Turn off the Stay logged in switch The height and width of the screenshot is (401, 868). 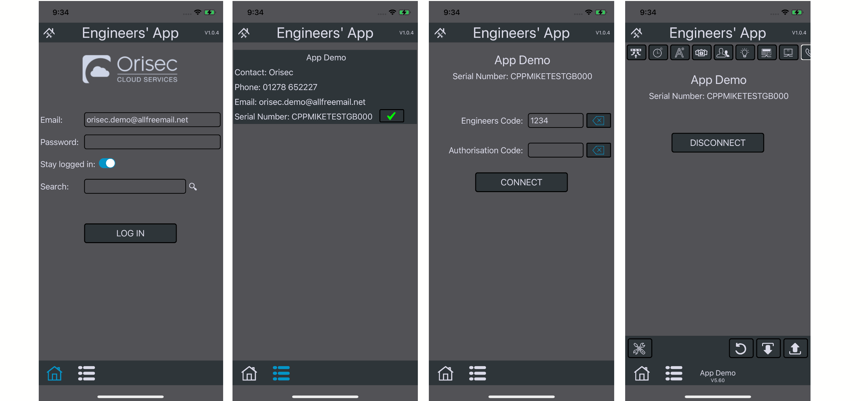point(107,163)
